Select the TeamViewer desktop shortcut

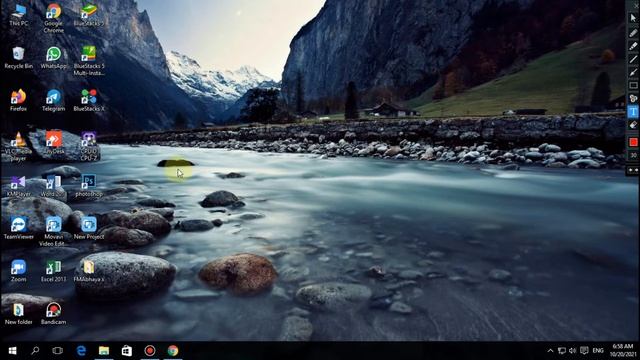[x=18, y=229]
